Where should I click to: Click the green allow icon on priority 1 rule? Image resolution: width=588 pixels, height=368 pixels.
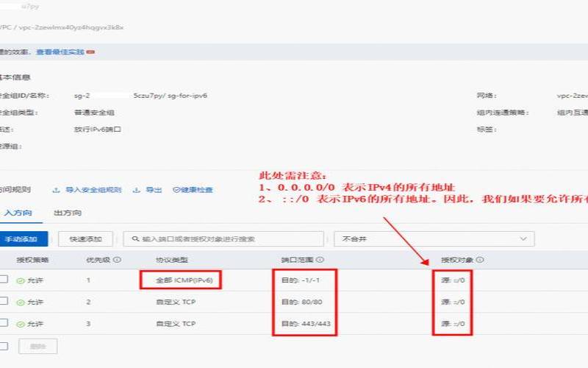click(20, 280)
